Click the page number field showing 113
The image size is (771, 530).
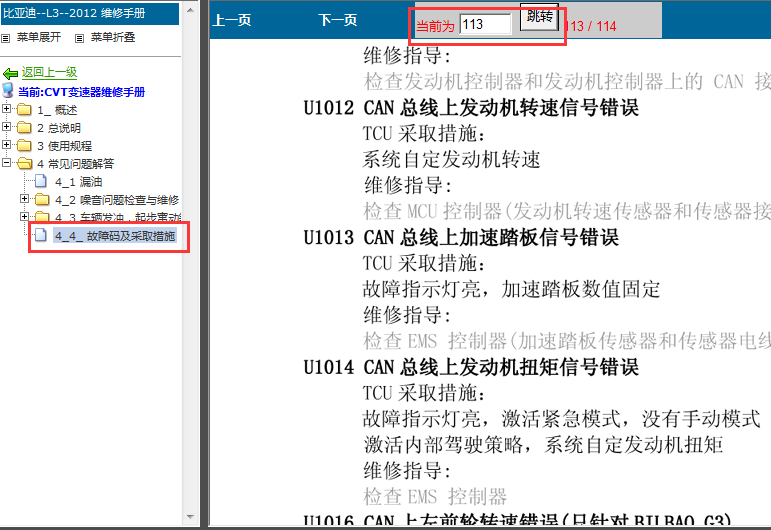[485, 24]
